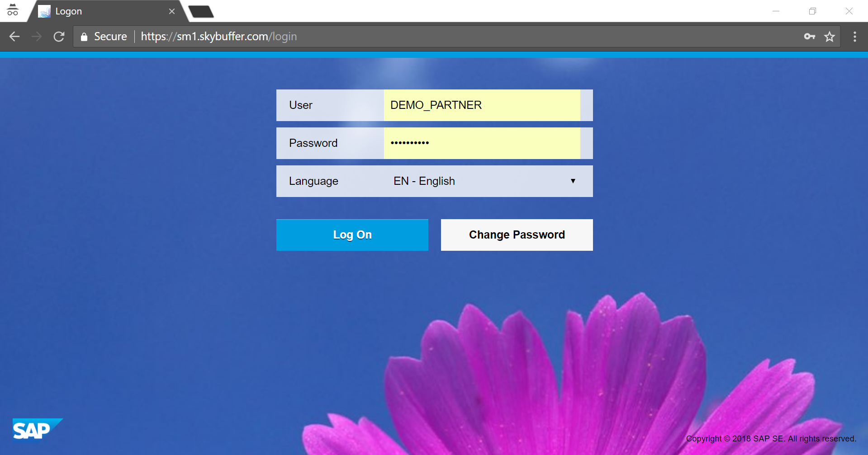The height and width of the screenshot is (455, 868).
Task: Bookmark page with star icon
Action: tap(830, 37)
